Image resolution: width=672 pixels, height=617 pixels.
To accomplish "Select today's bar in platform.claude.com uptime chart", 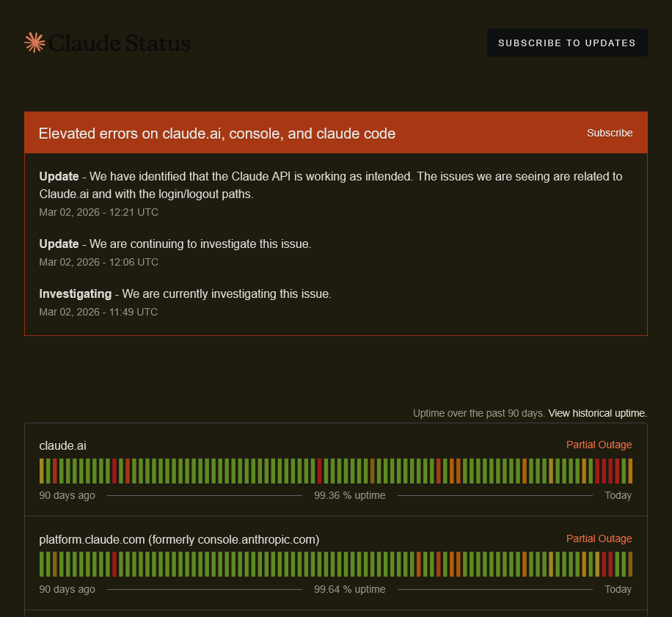I will 630,564.
